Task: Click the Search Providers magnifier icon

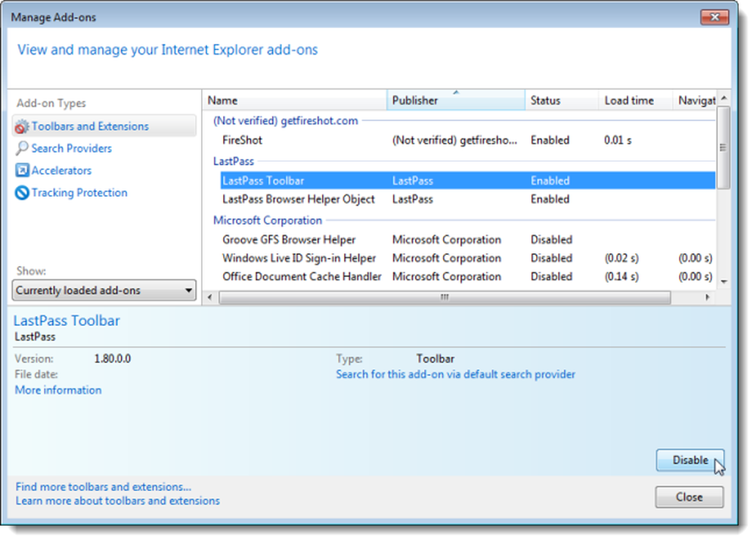Action: 22,148
